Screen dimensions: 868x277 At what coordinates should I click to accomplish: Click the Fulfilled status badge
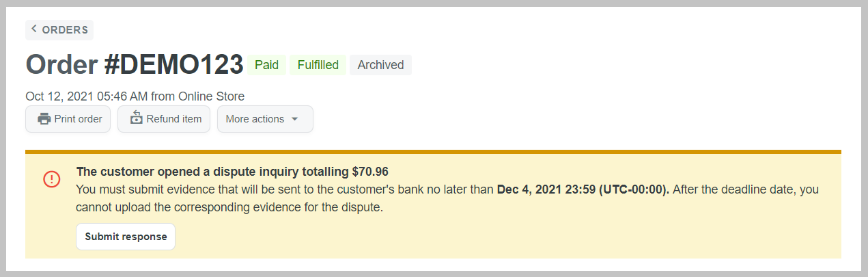[x=318, y=65]
